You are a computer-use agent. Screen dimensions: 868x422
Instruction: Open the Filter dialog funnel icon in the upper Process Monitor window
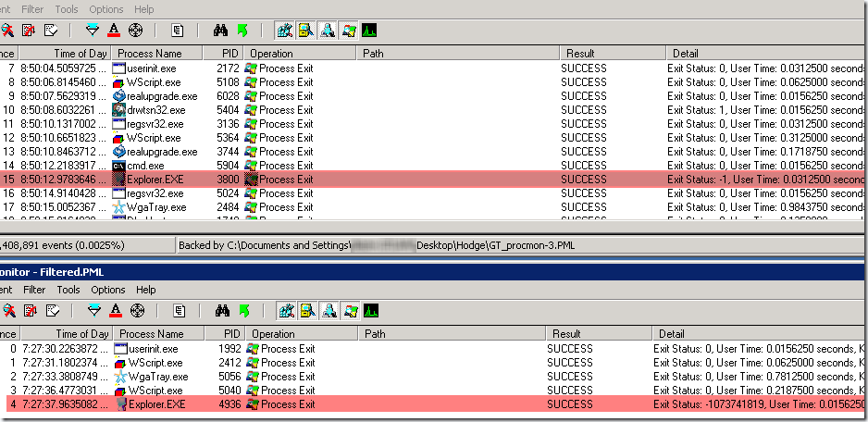coord(92,31)
